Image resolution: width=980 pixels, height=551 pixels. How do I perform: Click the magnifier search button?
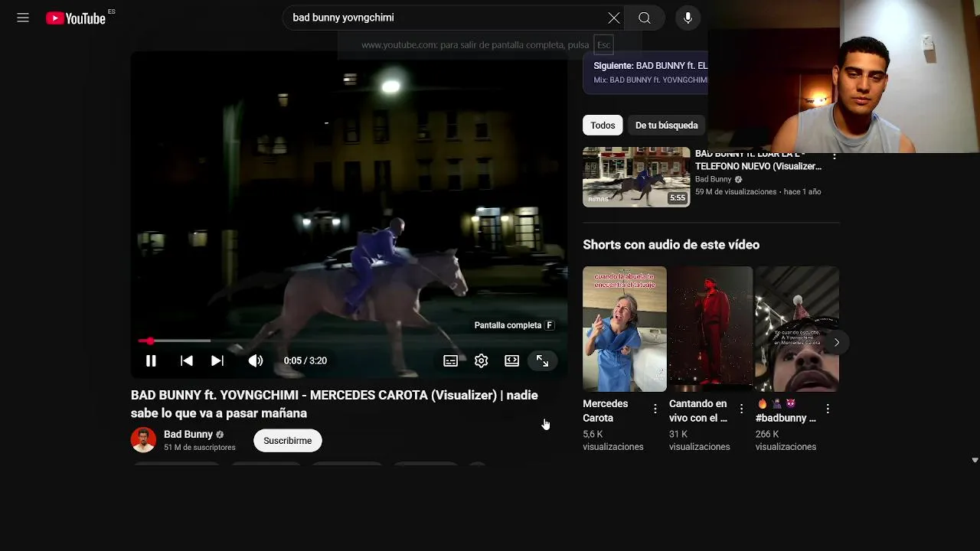(645, 18)
